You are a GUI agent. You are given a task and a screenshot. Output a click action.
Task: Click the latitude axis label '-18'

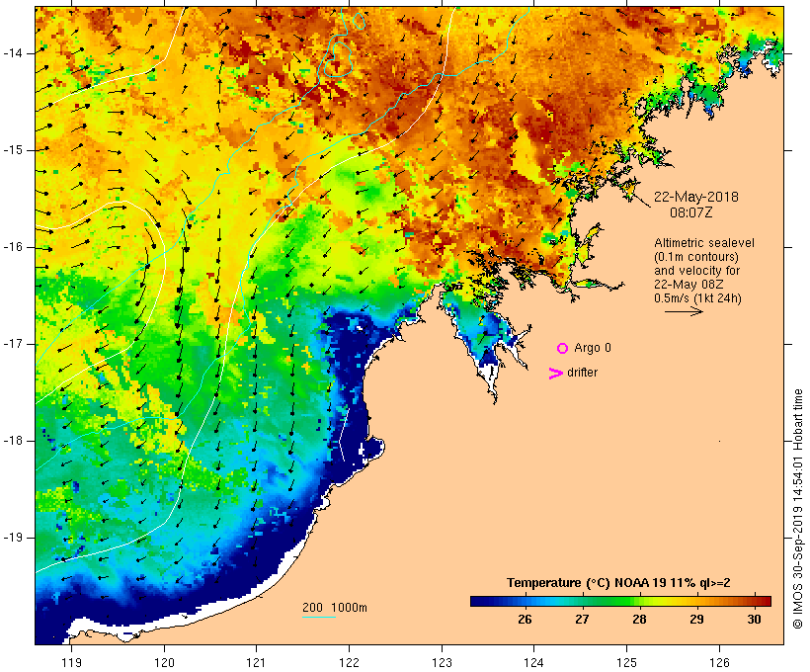[x=13, y=441]
